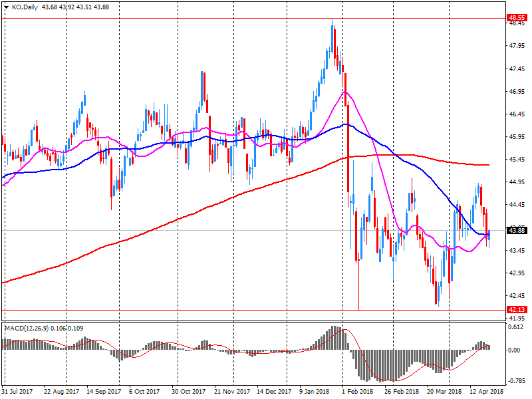Select the horizontal line at 48.55
Image resolution: width=532 pixels, height=399 pixels.
(199, 18)
